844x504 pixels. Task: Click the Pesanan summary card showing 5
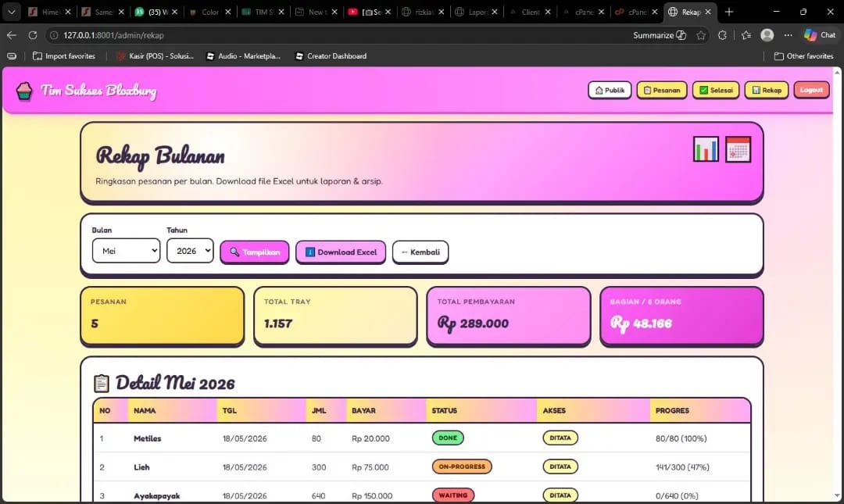pos(162,316)
